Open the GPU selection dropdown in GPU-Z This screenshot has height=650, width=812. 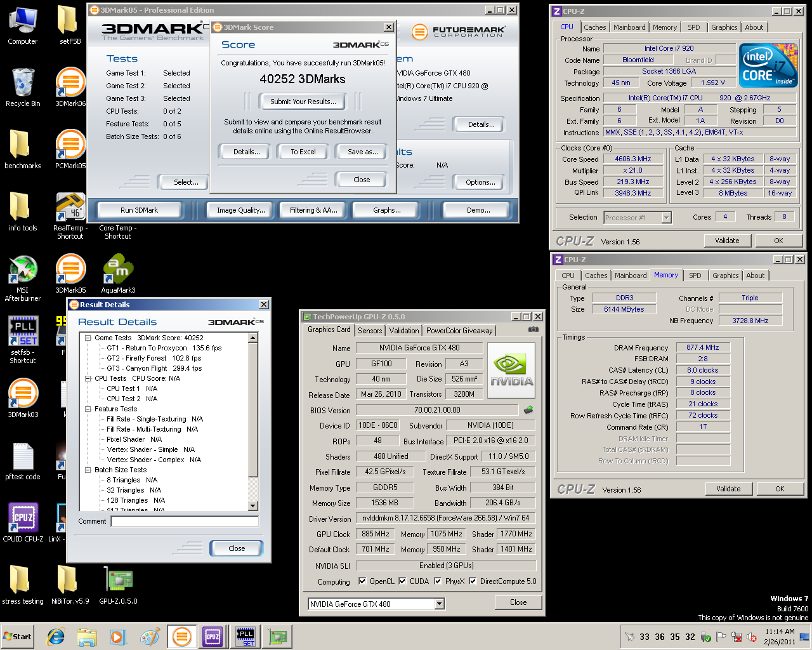[x=440, y=604]
